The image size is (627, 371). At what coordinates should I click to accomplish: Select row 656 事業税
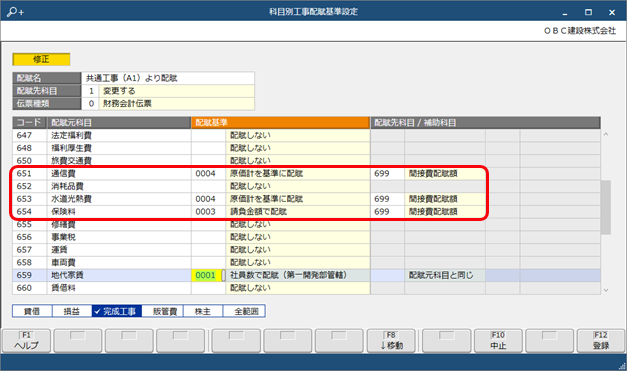306,237
